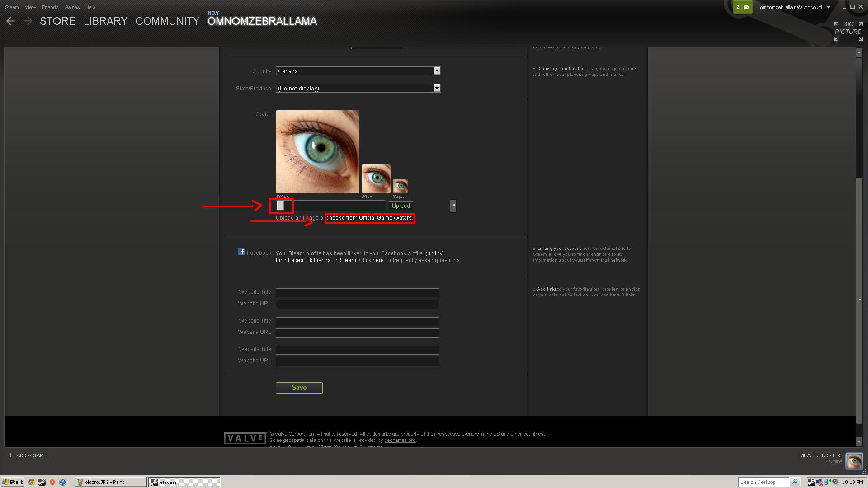The image size is (868, 488).
Task: Click the Facebook logo icon
Action: (x=241, y=252)
